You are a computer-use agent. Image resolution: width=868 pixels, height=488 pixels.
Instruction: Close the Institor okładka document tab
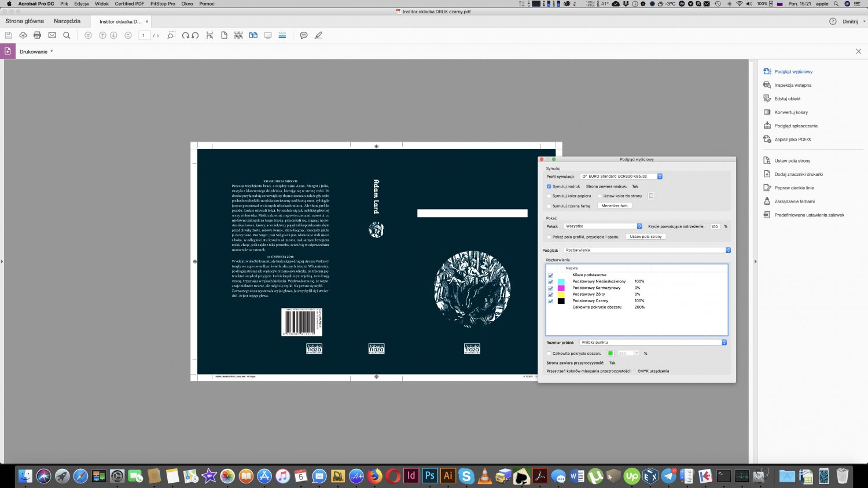(147, 21)
